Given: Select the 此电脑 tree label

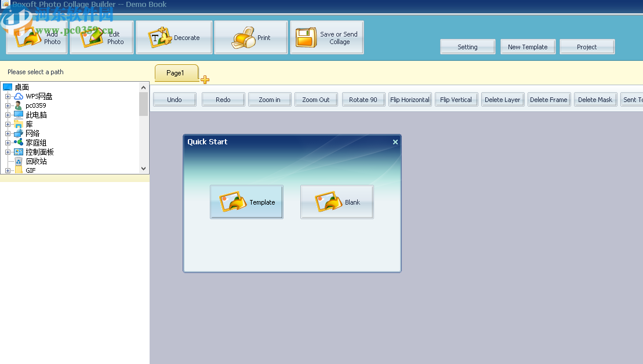Looking at the screenshot, I should pyautogui.click(x=36, y=115).
